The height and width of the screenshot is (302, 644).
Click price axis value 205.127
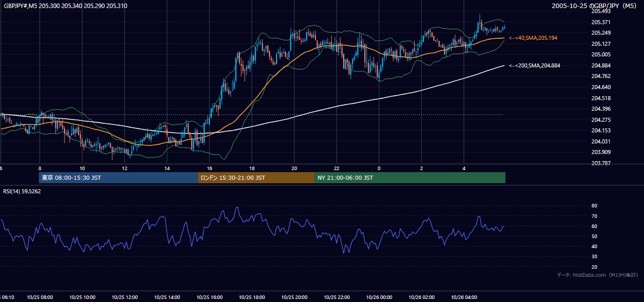click(x=601, y=44)
